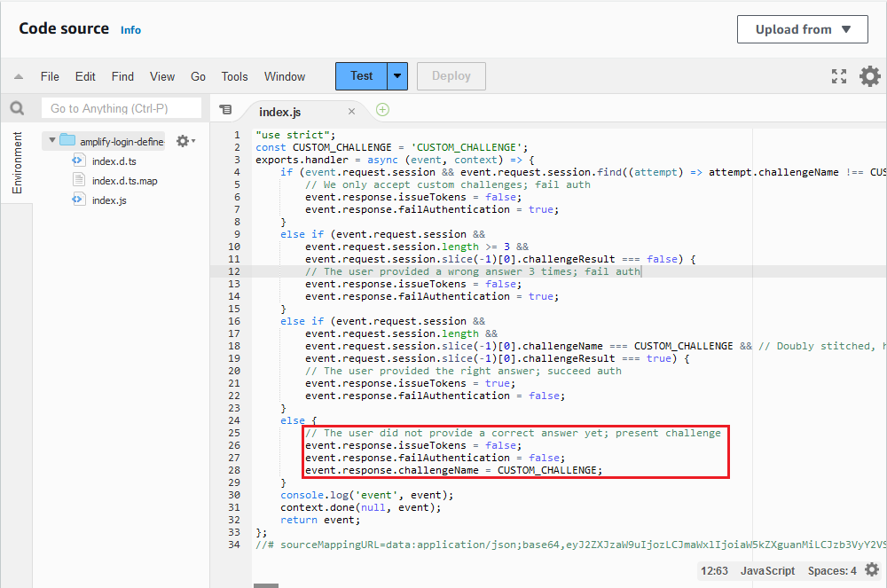This screenshot has height=588, width=887.
Task: Open the Edit menu
Action: pos(85,76)
